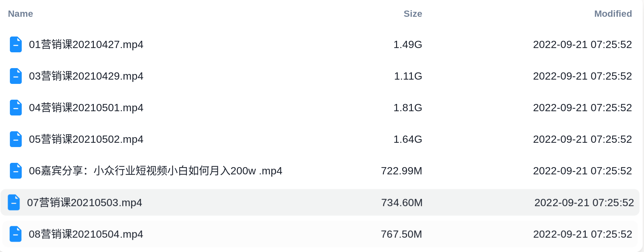Screen dimensions: 644x252
Task: Open 08营销课20210504.mp4 file name
Action: coord(86,234)
